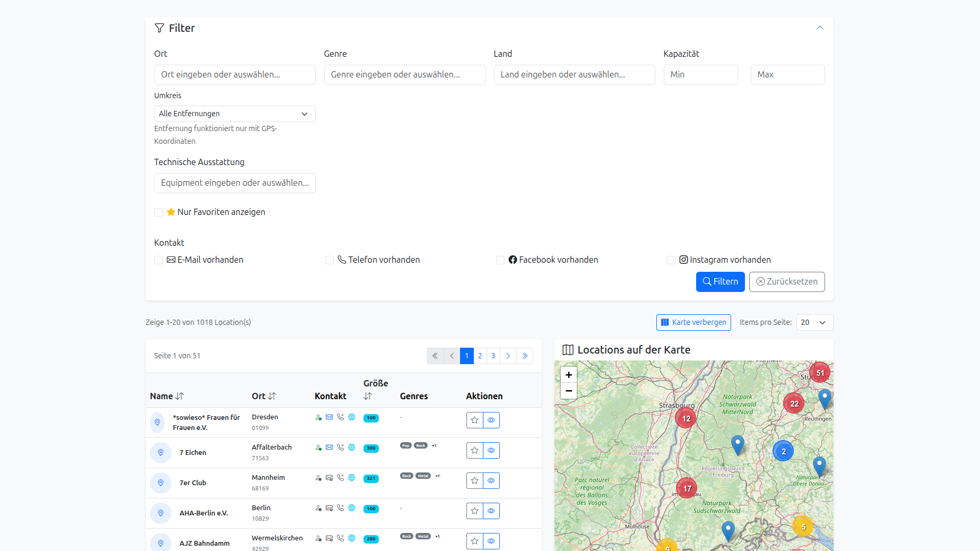Zoom out on the map
The width and height of the screenshot is (980, 551).
pos(569,391)
